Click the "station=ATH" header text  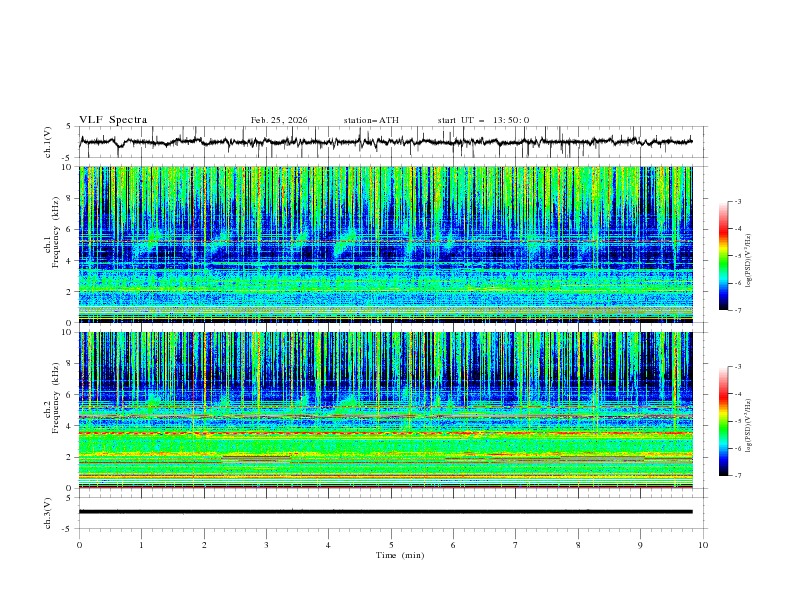click(371, 120)
